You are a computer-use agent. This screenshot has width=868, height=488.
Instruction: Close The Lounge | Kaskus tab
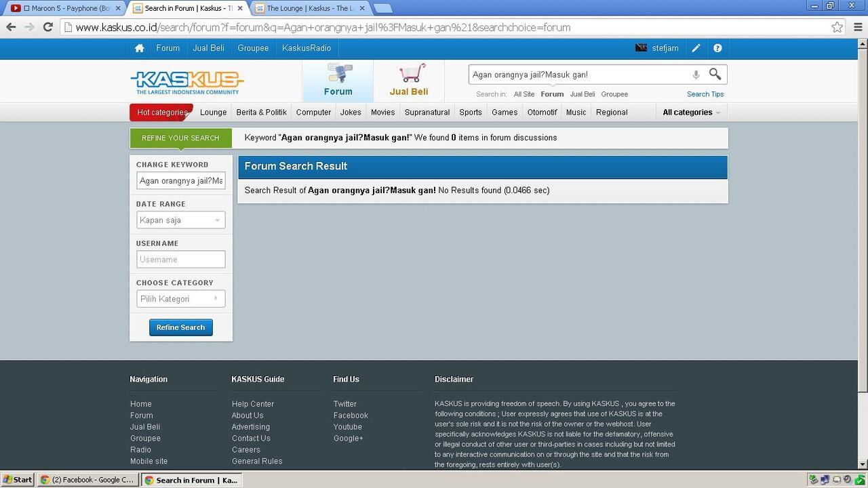coord(361,8)
